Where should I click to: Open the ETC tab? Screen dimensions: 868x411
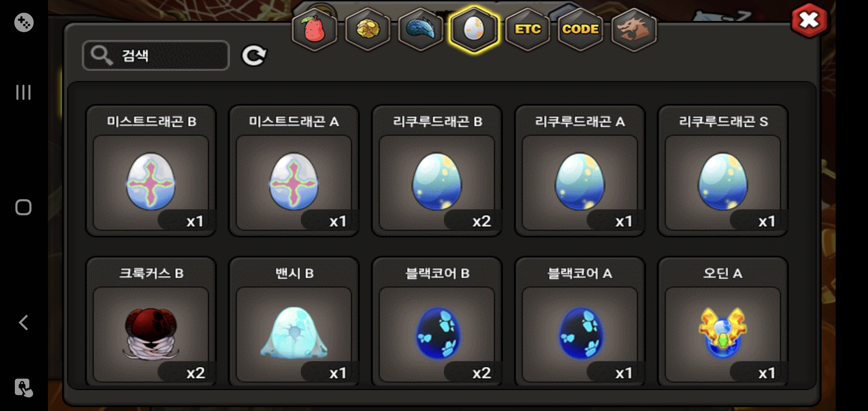coord(527,29)
